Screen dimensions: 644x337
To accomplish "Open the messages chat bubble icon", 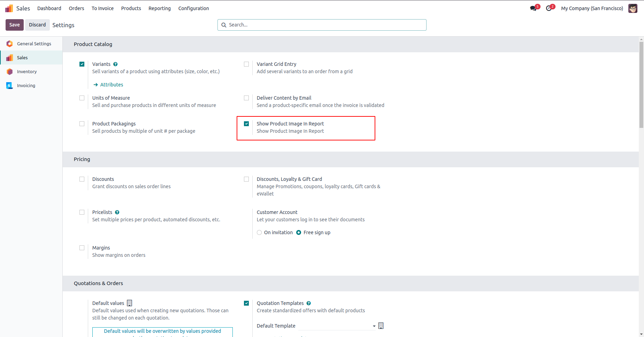I will tap(533, 8).
